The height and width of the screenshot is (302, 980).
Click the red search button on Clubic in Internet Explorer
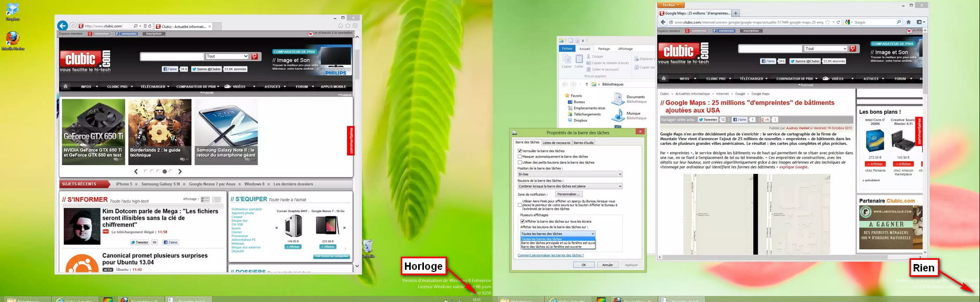coord(254,56)
